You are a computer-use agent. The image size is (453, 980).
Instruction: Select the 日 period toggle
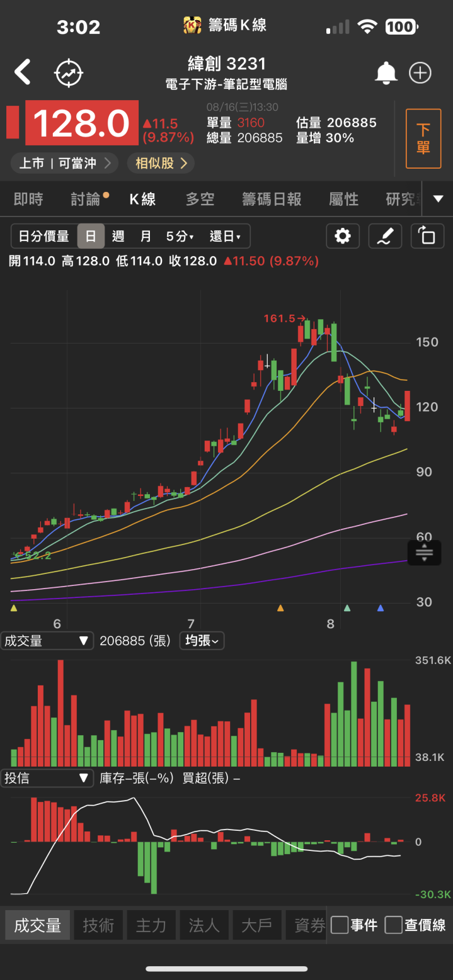point(91,236)
